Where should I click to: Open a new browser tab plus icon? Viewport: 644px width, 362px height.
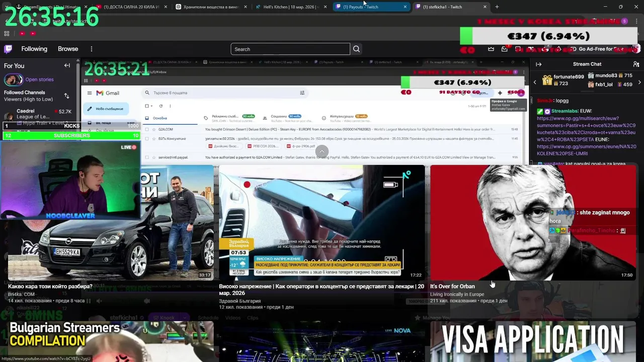tap(497, 7)
